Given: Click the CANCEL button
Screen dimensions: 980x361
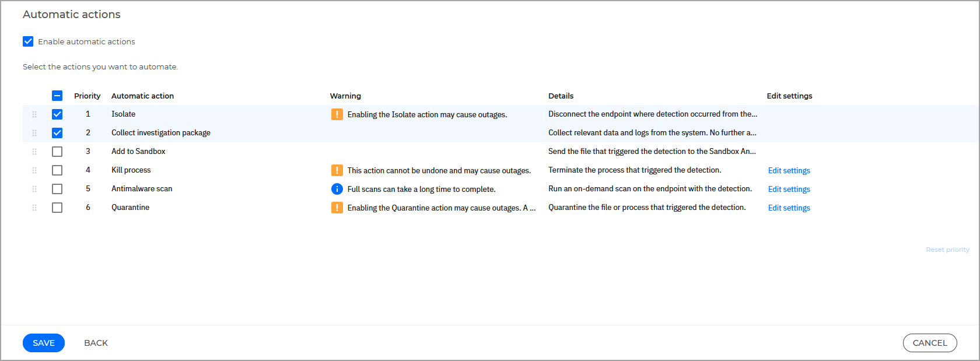Looking at the screenshot, I should tap(929, 343).
